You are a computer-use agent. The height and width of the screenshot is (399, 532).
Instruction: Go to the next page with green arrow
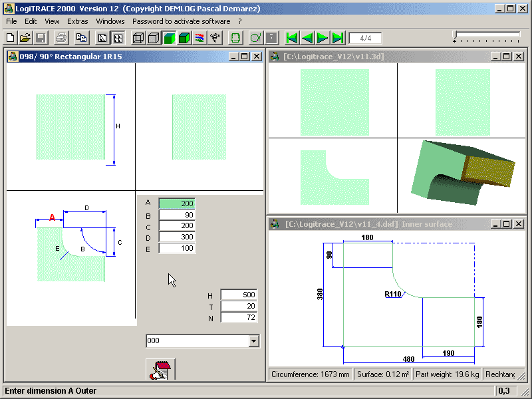(323, 38)
